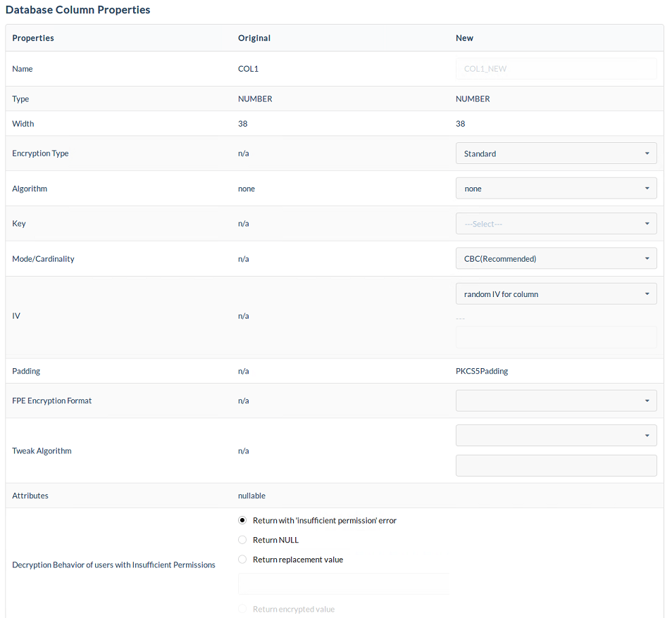Click the IV value text field
Viewport: 672px width, 618px height.
point(556,337)
